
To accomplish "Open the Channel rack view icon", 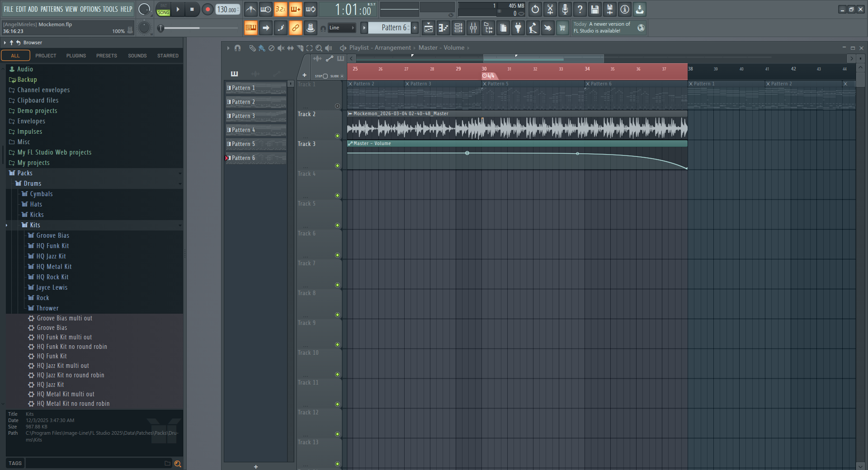I will [x=458, y=28].
